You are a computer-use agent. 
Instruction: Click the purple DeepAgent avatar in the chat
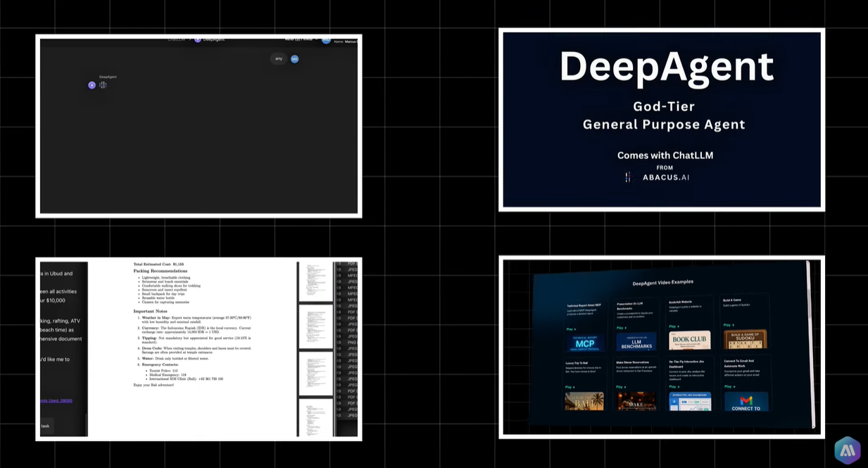click(x=92, y=85)
